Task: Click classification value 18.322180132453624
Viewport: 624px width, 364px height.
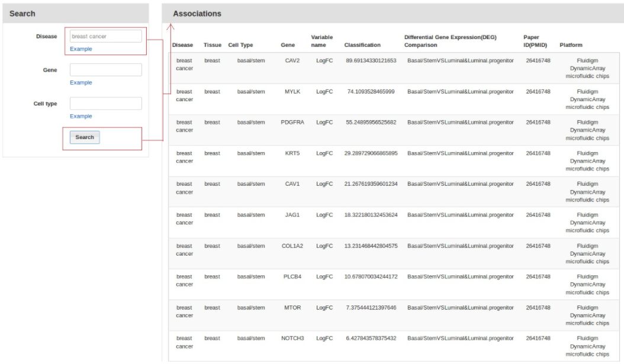Action: (x=371, y=215)
